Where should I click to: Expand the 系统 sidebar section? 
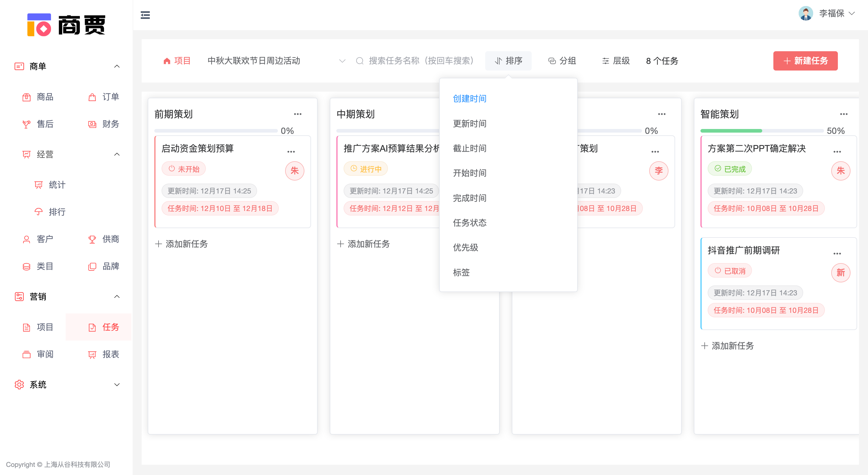[x=117, y=385]
